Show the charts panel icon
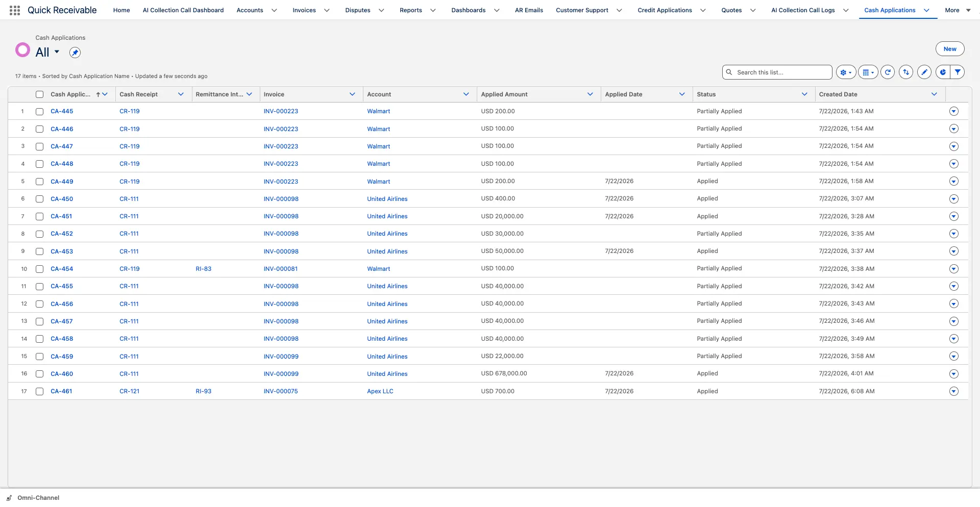This screenshot has height=507, width=980. coord(943,72)
